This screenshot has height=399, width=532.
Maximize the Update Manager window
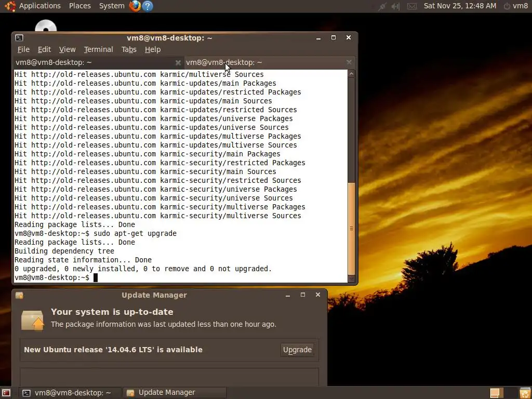tap(303, 295)
